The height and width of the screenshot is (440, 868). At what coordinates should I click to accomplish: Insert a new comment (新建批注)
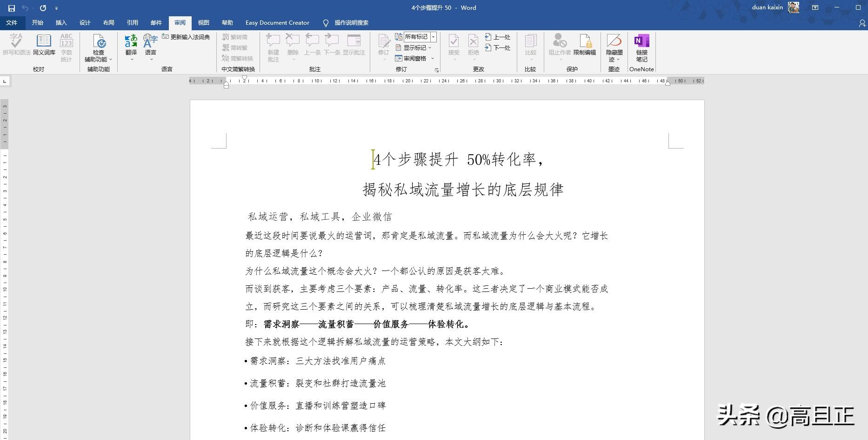coord(272,47)
